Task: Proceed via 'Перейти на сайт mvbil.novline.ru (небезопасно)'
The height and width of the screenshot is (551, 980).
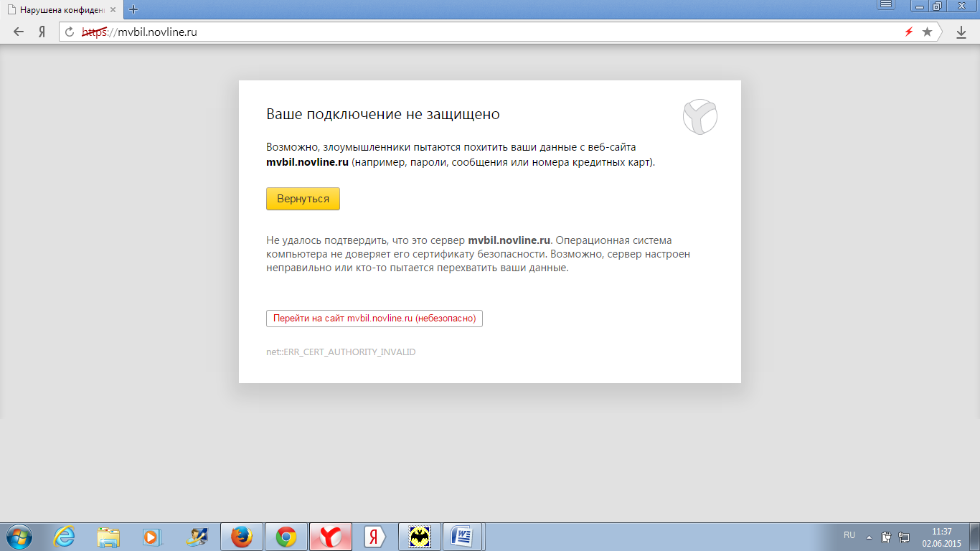Action: click(x=374, y=319)
